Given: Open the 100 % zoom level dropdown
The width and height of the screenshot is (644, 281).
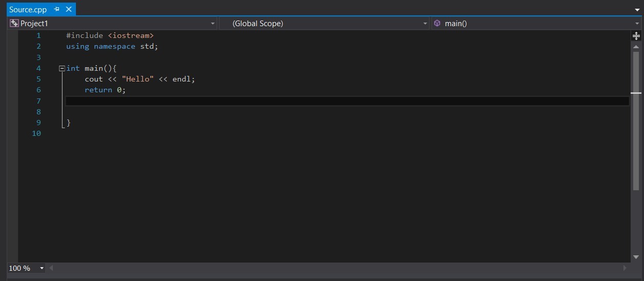Looking at the screenshot, I should tap(42, 268).
